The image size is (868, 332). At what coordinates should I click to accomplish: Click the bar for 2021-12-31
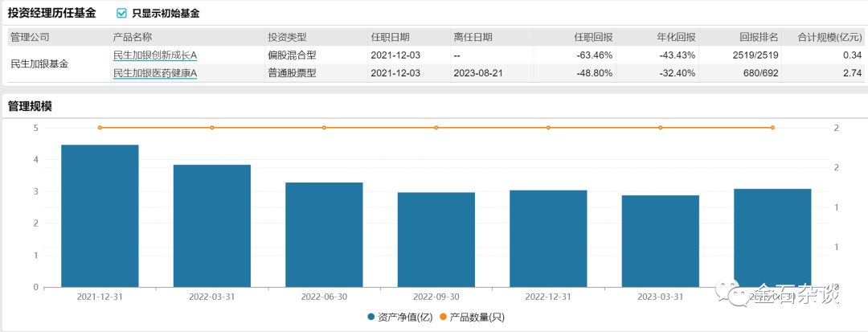pyautogui.click(x=100, y=215)
